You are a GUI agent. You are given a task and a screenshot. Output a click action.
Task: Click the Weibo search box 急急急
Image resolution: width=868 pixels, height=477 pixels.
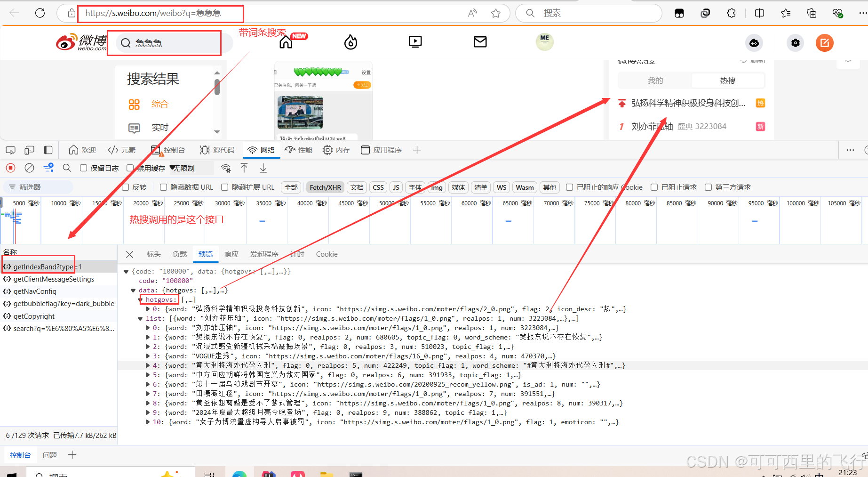[x=174, y=43]
